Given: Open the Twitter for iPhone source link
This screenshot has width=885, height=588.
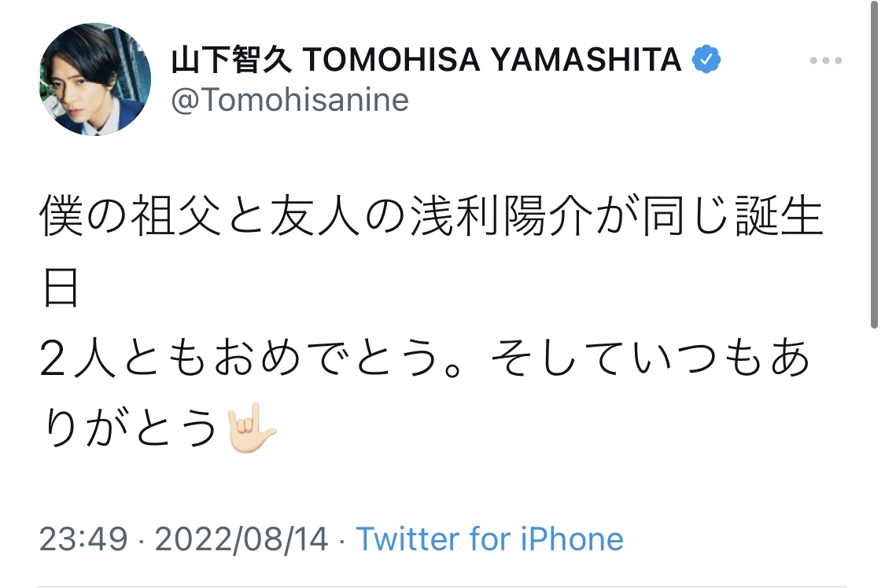Looking at the screenshot, I should [489, 539].
